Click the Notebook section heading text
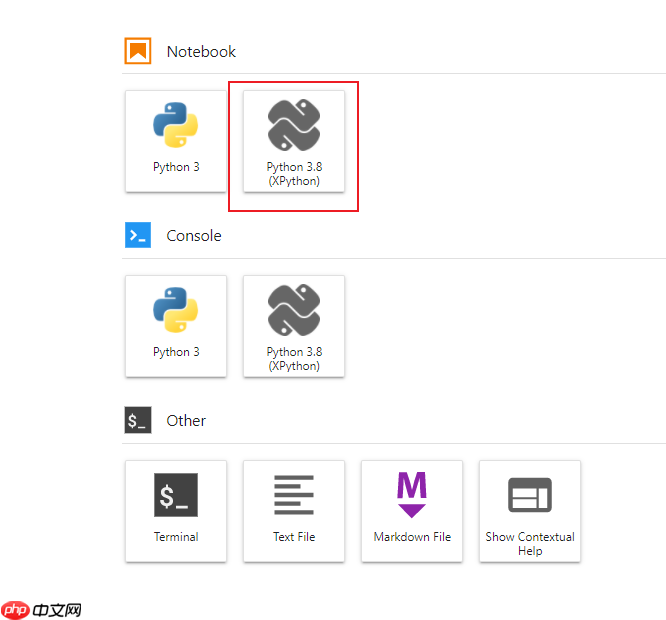This screenshot has width=666, height=620. 201,52
